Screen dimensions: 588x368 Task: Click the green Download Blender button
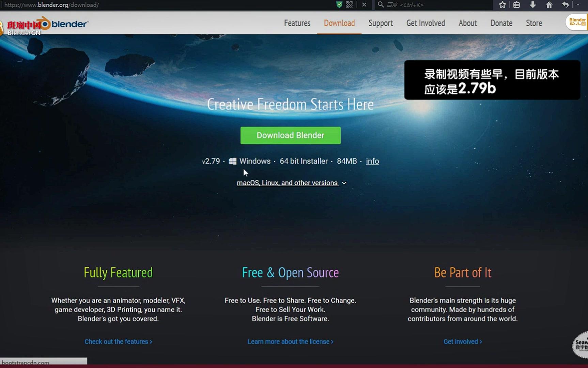point(290,135)
